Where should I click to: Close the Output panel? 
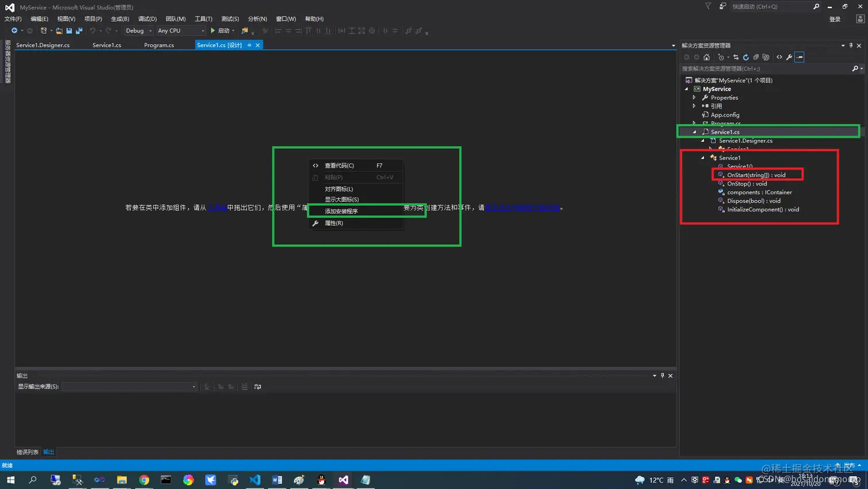click(671, 375)
